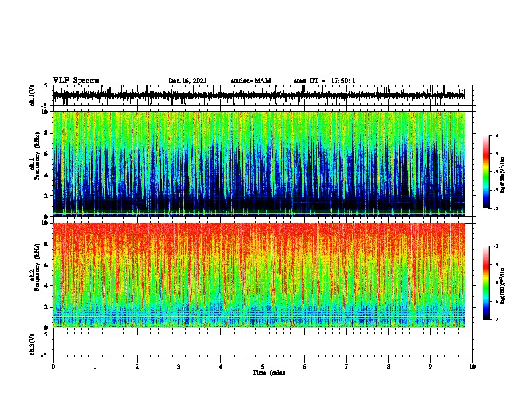Click the time axis tick label '7'
Viewport: 532px width, 411px height.
coord(347,367)
